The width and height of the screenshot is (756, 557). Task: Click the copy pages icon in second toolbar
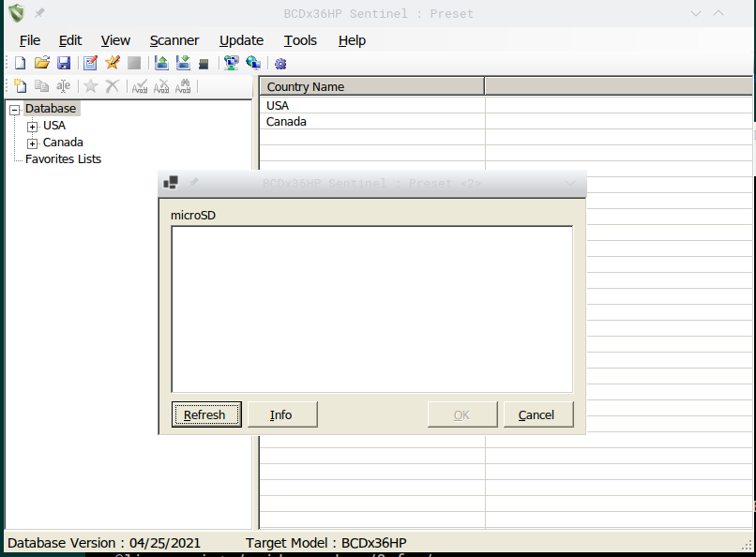42,86
